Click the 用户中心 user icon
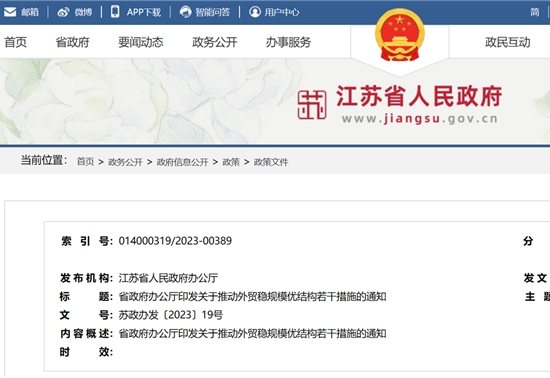The width and height of the screenshot is (550, 378). [x=255, y=12]
